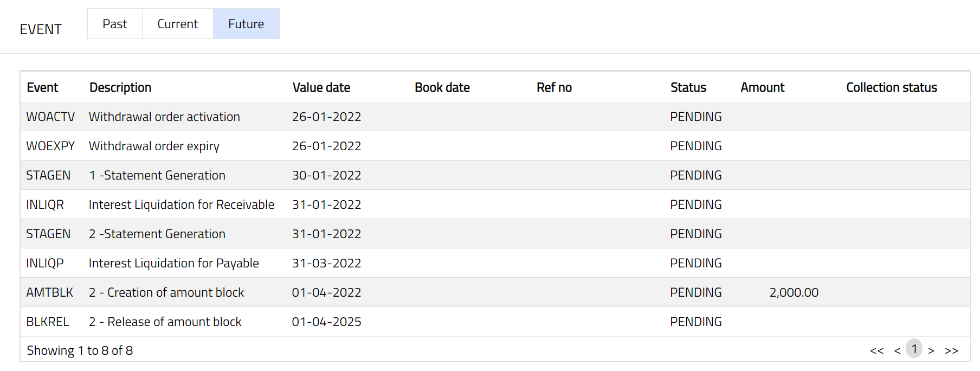Click the Event column header
The image size is (980, 371).
pyautogui.click(x=42, y=87)
